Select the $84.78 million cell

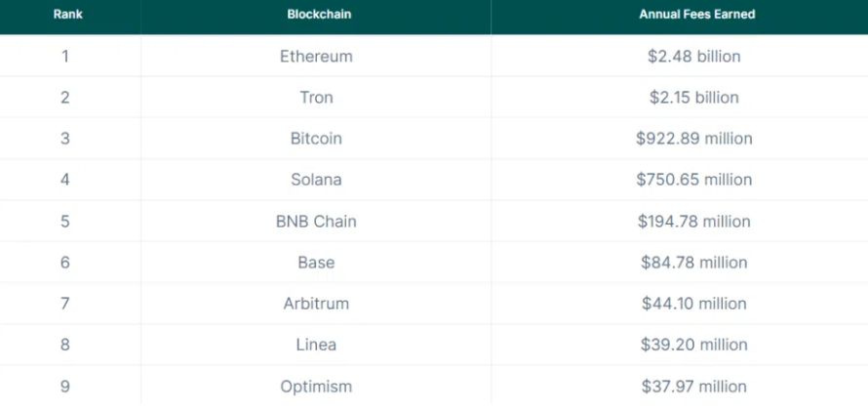[694, 263]
